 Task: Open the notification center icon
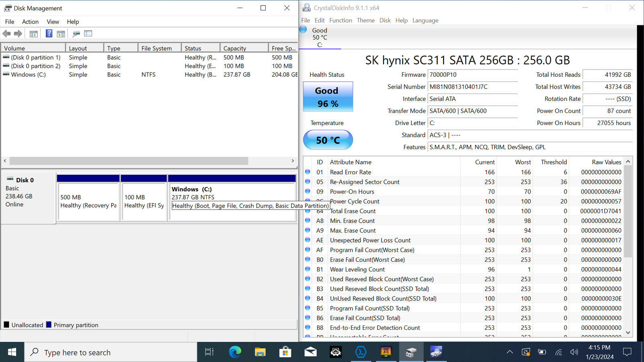pyautogui.click(x=627, y=352)
